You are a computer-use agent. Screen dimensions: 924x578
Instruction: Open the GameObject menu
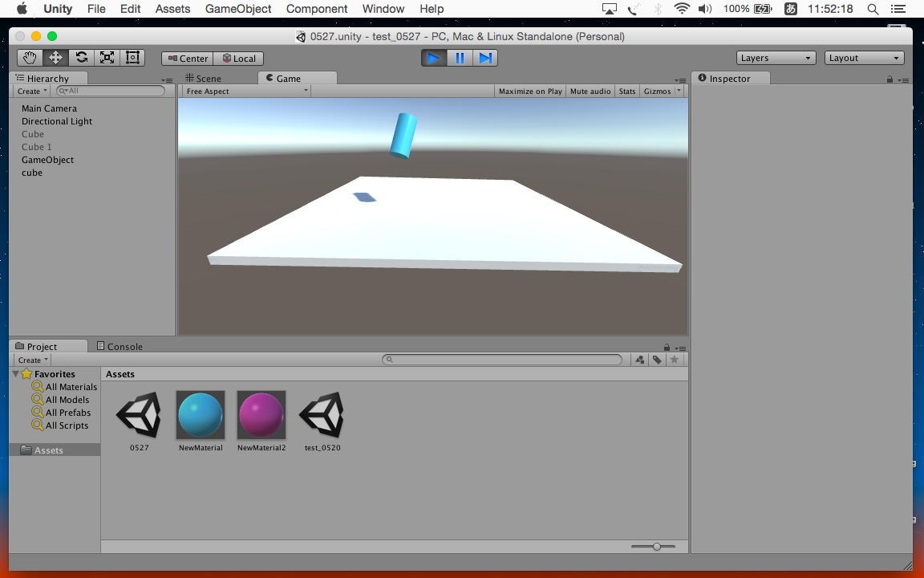click(x=238, y=9)
